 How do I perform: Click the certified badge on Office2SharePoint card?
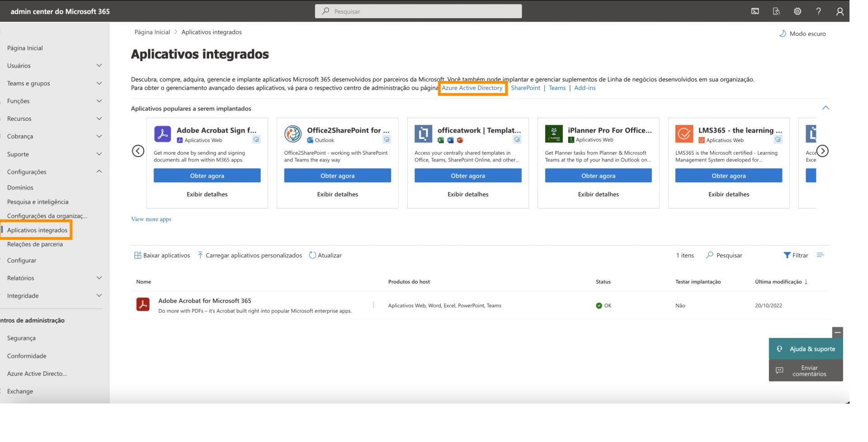(x=387, y=139)
